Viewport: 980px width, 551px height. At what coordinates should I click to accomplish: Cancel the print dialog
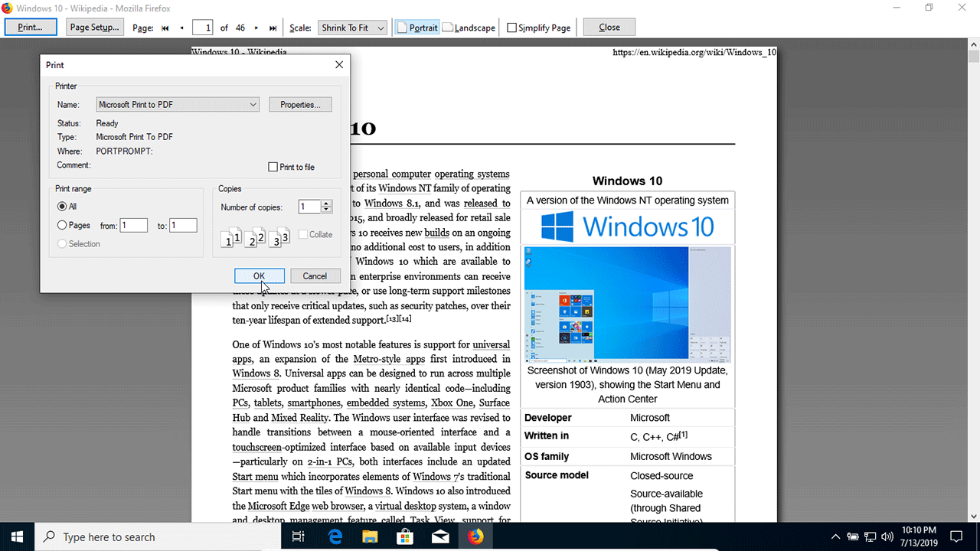click(x=315, y=275)
